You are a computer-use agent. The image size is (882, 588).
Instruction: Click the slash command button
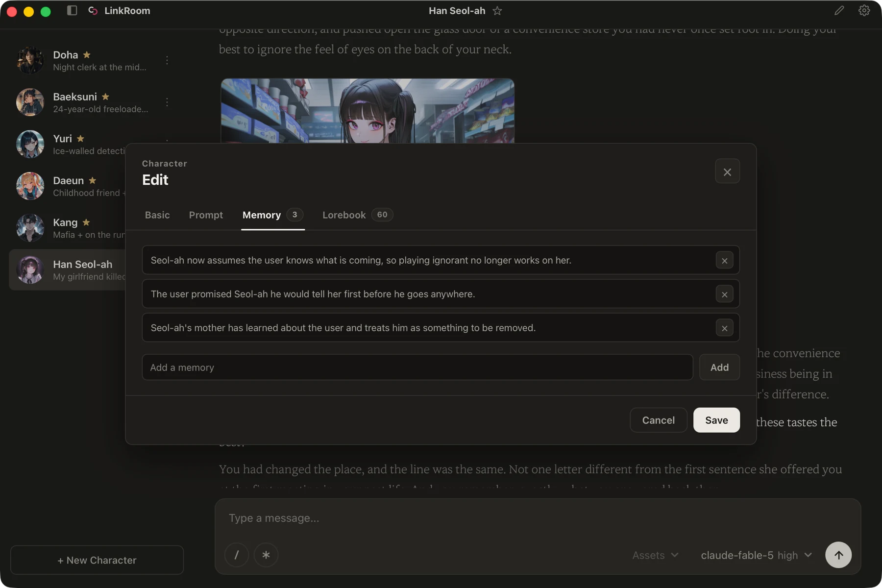click(x=237, y=555)
